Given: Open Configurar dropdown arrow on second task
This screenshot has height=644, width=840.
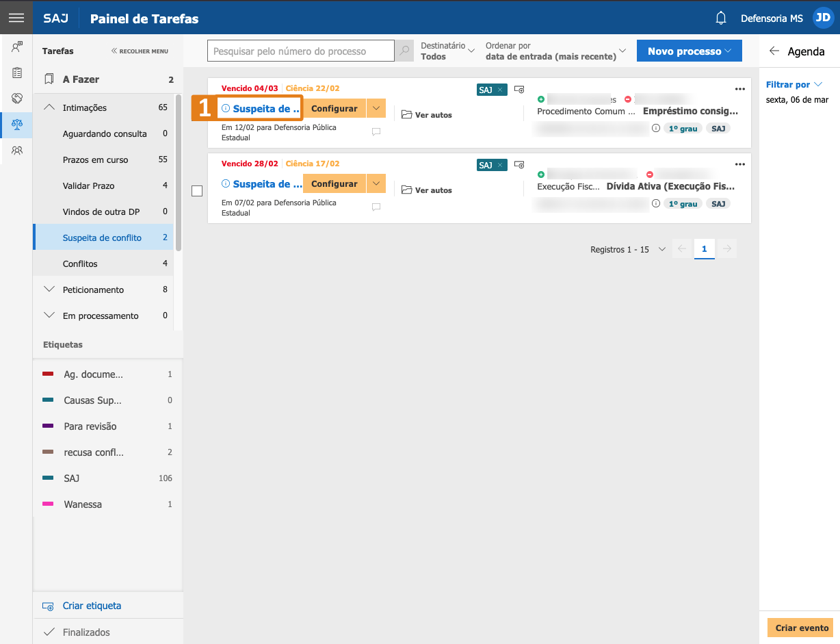Looking at the screenshot, I should pyautogui.click(x=376, y=183).
